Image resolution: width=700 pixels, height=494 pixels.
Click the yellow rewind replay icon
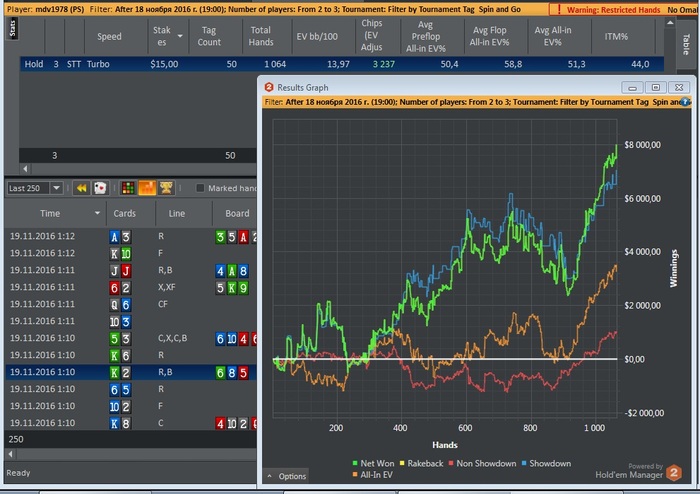click(81, 188)
